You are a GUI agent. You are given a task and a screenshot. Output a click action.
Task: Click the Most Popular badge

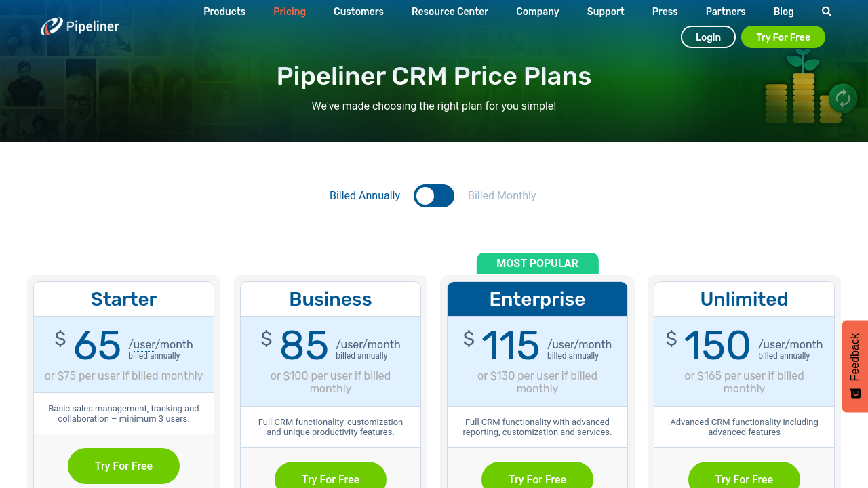tap(537, 264)
